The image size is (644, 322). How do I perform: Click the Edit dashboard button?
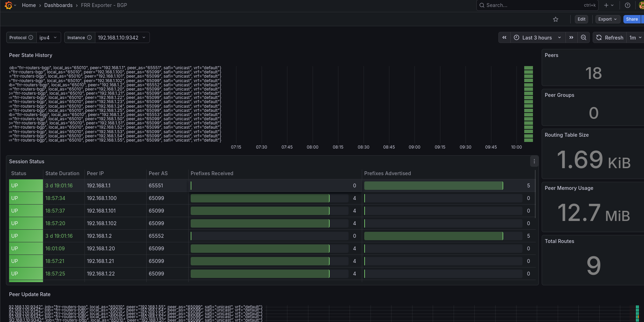pos(581,19)
